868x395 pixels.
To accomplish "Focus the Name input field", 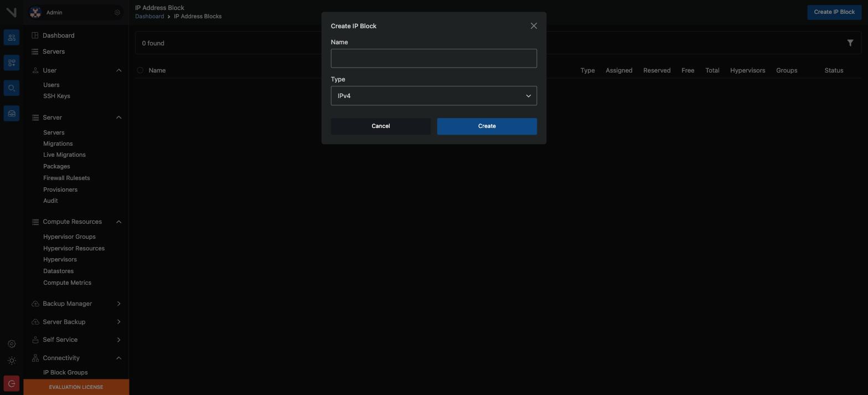I will tap(434, 58).
